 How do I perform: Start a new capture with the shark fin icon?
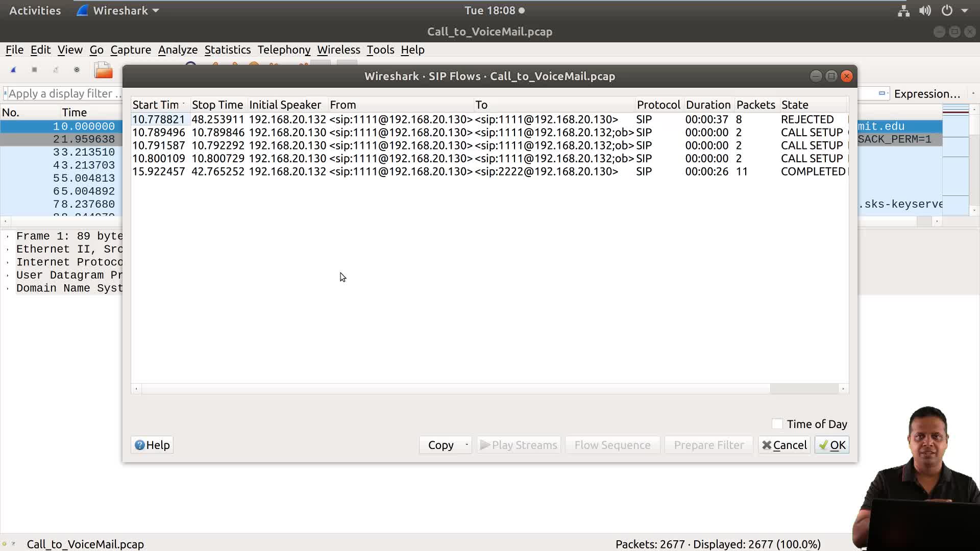tap(13, 69)
